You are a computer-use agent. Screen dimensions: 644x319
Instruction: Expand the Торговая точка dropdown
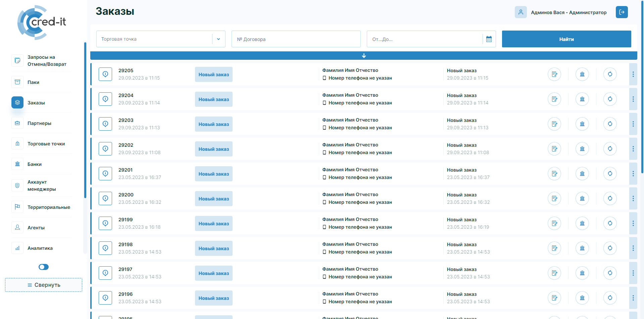[x=218, y=39]
